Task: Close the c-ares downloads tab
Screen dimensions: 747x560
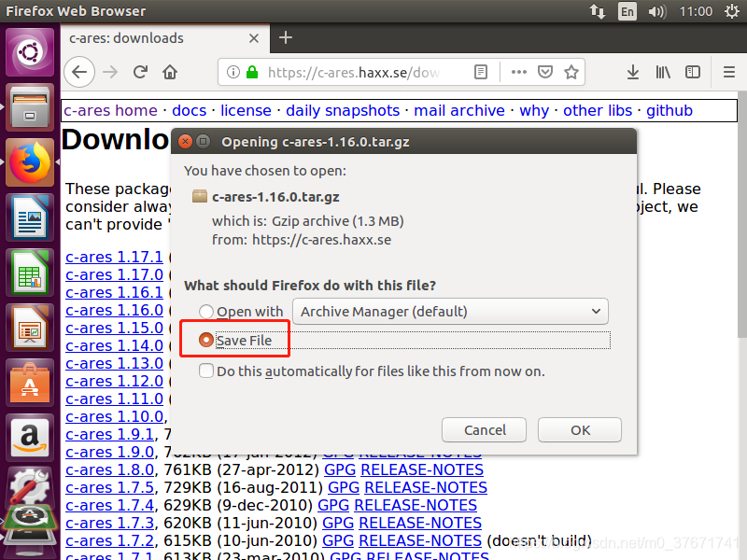Action: [254, 38]
